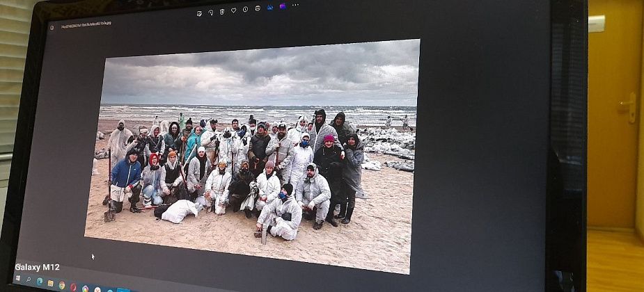Open File Explorer from the taskbar

(50, 283)
